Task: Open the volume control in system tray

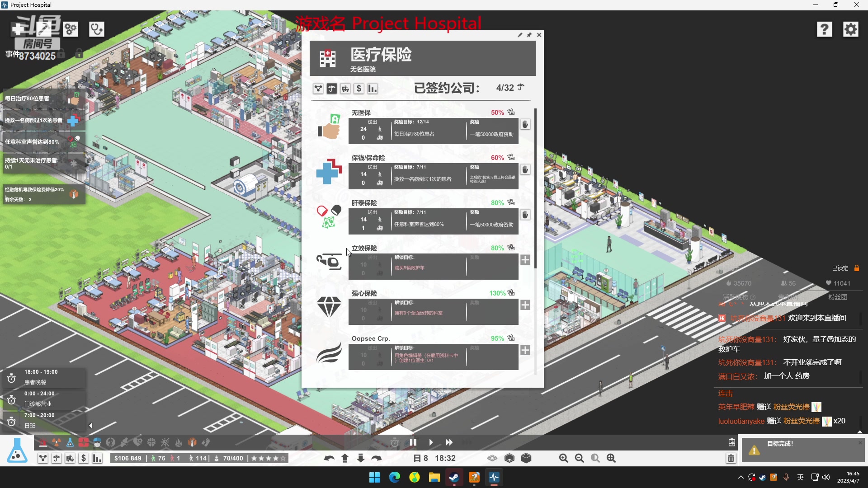Action: click(826, 478)
